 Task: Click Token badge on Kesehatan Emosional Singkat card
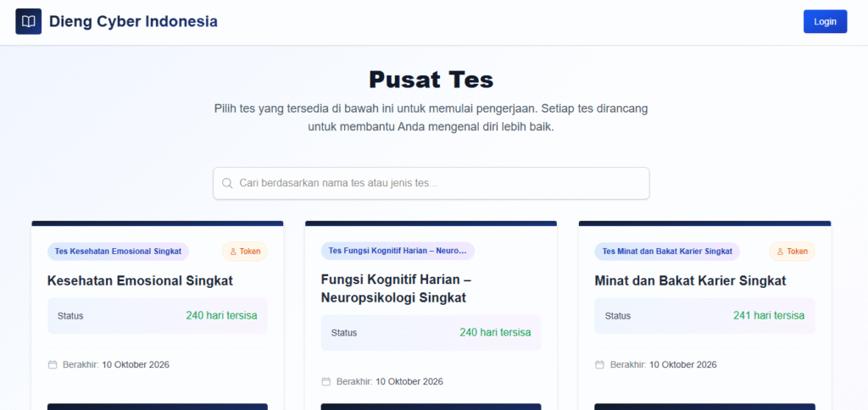[245, 252]
